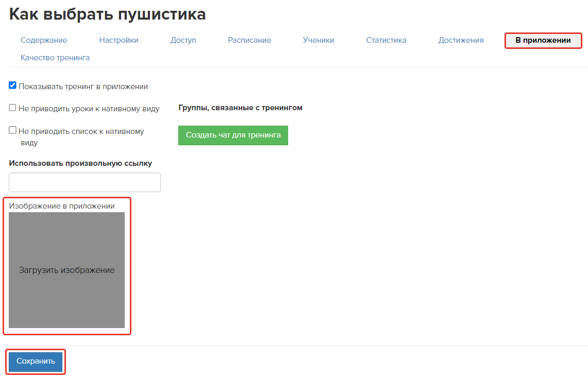Select the В приложении tab
The image size is (588, 377).
[x=543, y=40]
